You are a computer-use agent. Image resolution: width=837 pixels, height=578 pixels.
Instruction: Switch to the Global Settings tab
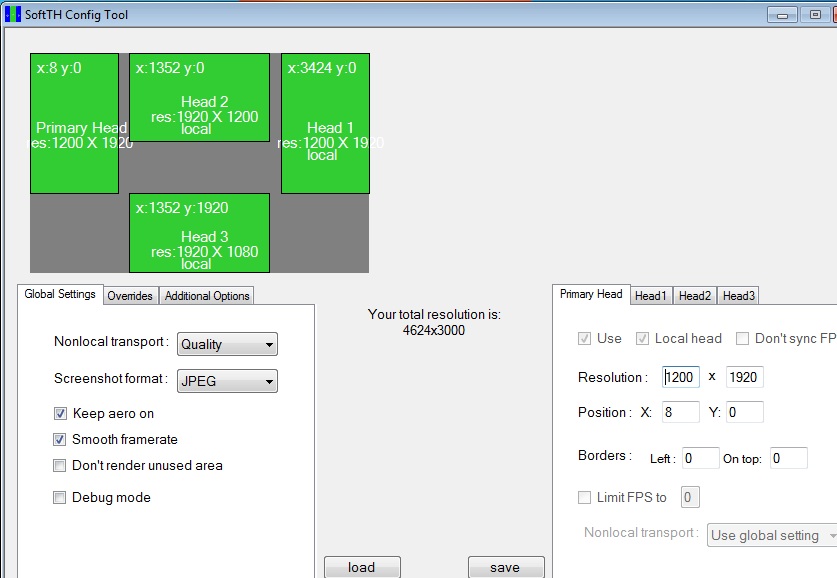60,294
